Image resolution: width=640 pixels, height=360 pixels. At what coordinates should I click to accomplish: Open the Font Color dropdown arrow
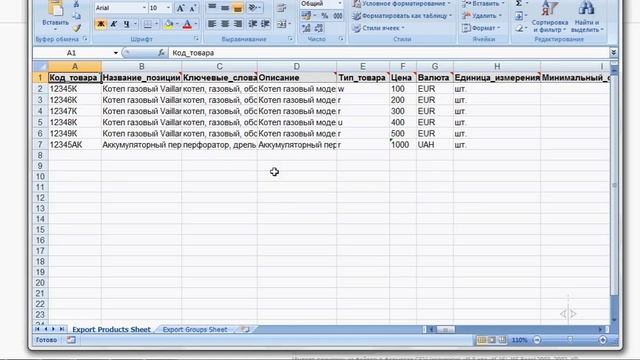click(x=196, y=24)
